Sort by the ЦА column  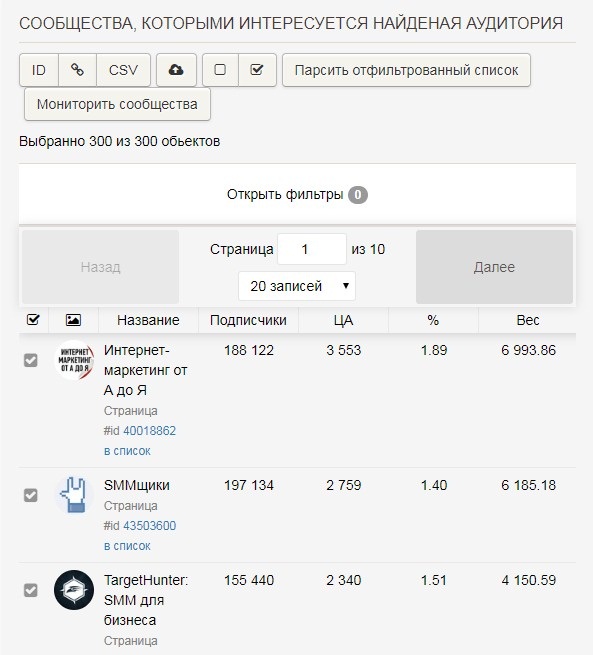click(x=343, y=320)
